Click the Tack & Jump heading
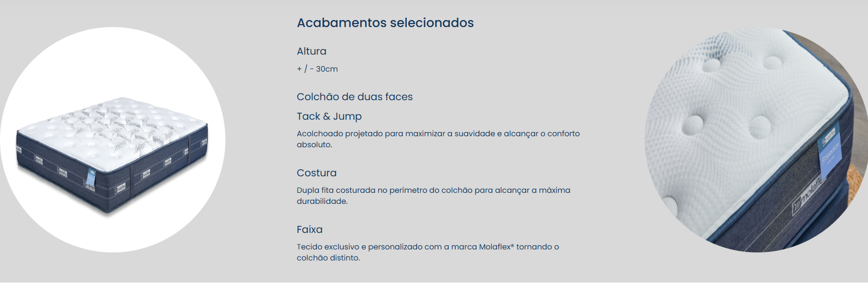This screenshot has width=868, height=283. click(x=329, y=116)
